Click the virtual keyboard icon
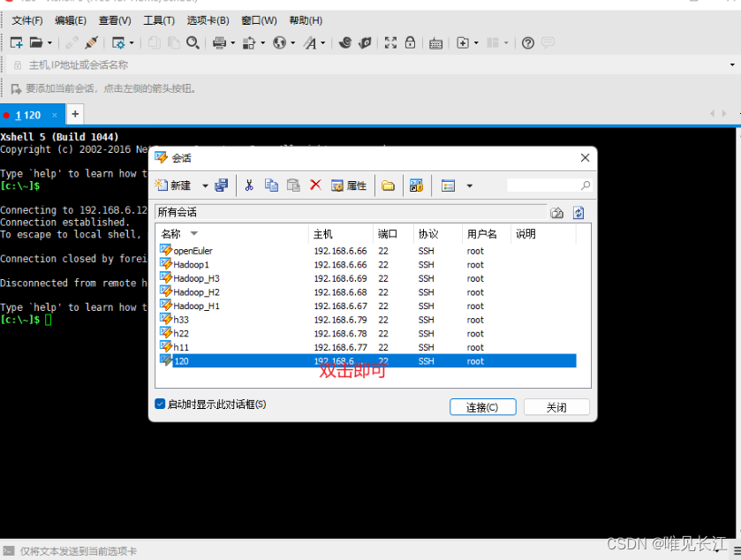The width and height of the screenshot is (741, 560). pos(435,43)
